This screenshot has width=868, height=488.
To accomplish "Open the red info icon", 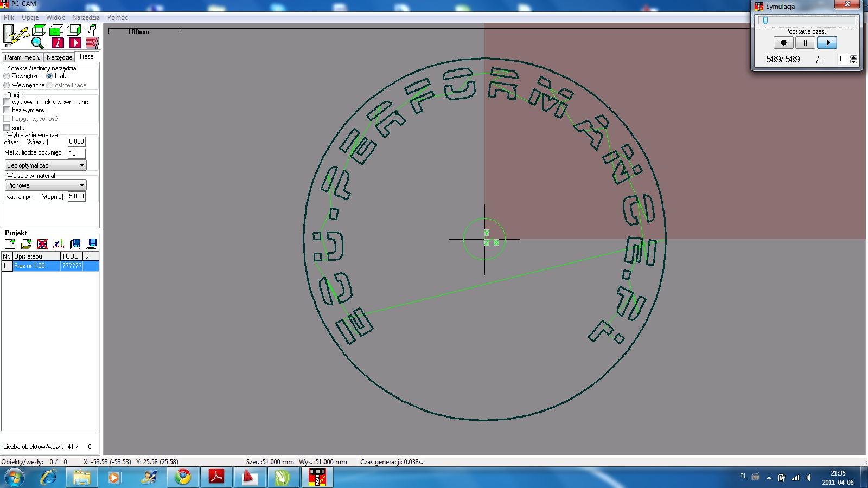I will point(58,43).
